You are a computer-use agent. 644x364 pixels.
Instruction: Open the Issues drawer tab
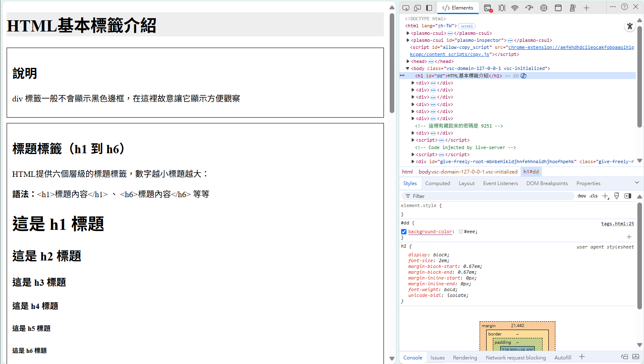[x=437, y=358]
